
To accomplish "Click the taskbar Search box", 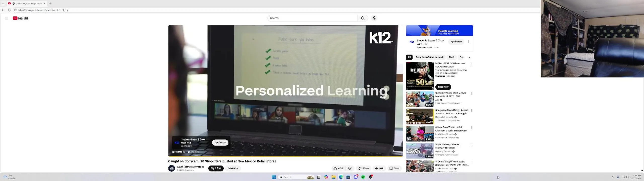I will [296, 177].
